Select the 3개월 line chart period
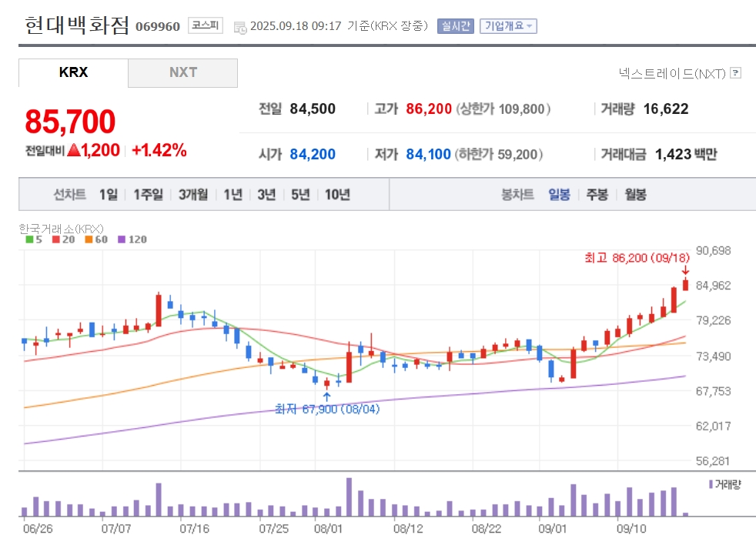The image size is (756, 552). (x=193, y=194)
